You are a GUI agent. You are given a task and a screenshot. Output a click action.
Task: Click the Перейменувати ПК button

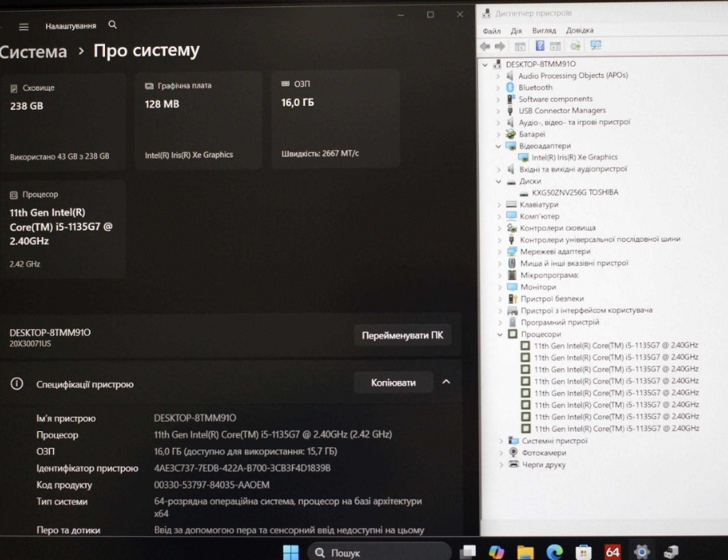click(402, 335)
